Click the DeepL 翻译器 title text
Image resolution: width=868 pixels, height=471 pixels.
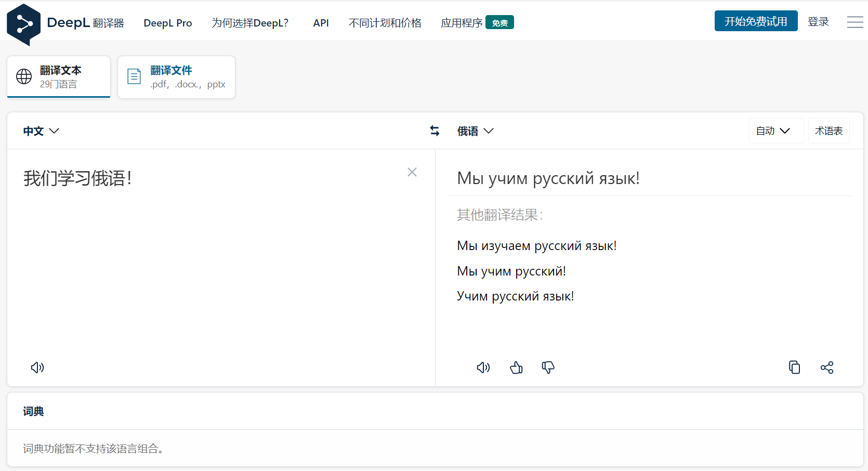[85, 23]
